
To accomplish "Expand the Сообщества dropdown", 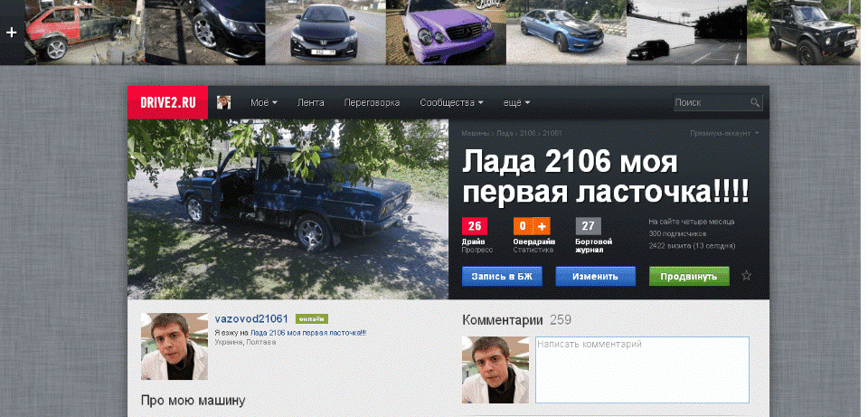I will 451,102.
